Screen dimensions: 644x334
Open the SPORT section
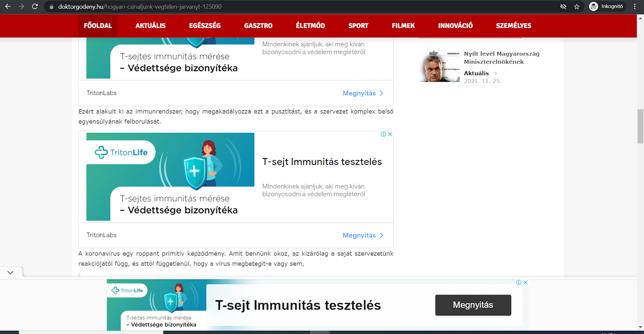click(358, 26)
